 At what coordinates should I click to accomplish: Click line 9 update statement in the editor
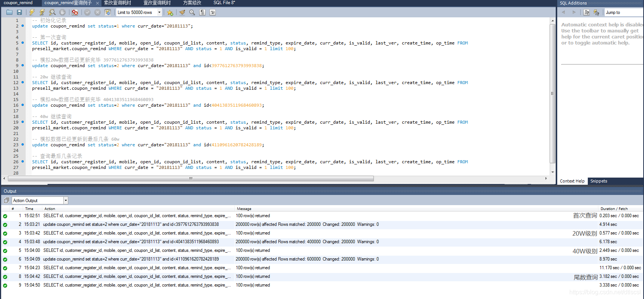[148, 66]
